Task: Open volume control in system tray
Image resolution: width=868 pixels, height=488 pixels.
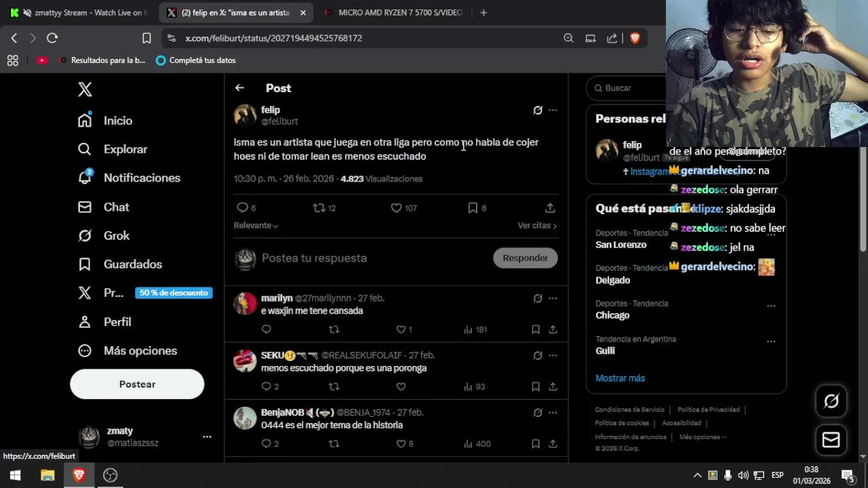Action: coord(743,475)
